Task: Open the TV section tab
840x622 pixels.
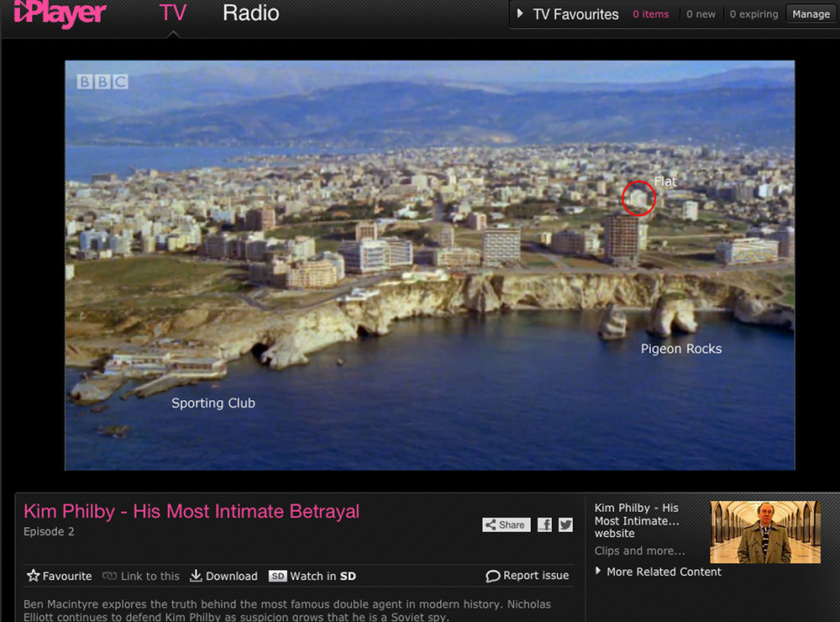Action: pyautogui.click(x=172, y=13)
